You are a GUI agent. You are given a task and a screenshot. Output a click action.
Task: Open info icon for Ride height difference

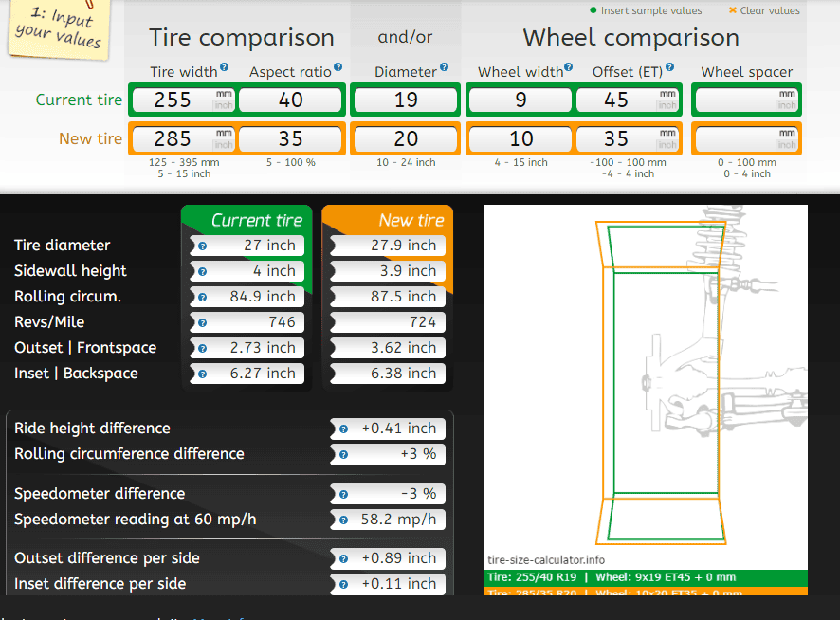(344, 429)
